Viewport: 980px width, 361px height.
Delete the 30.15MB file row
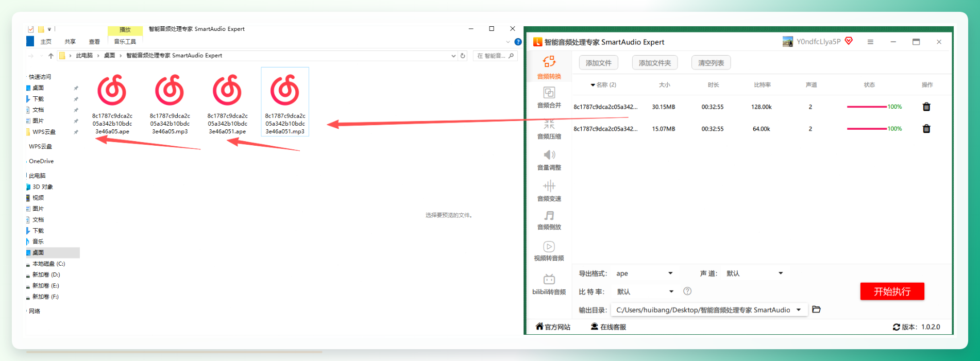coord(926,107)
